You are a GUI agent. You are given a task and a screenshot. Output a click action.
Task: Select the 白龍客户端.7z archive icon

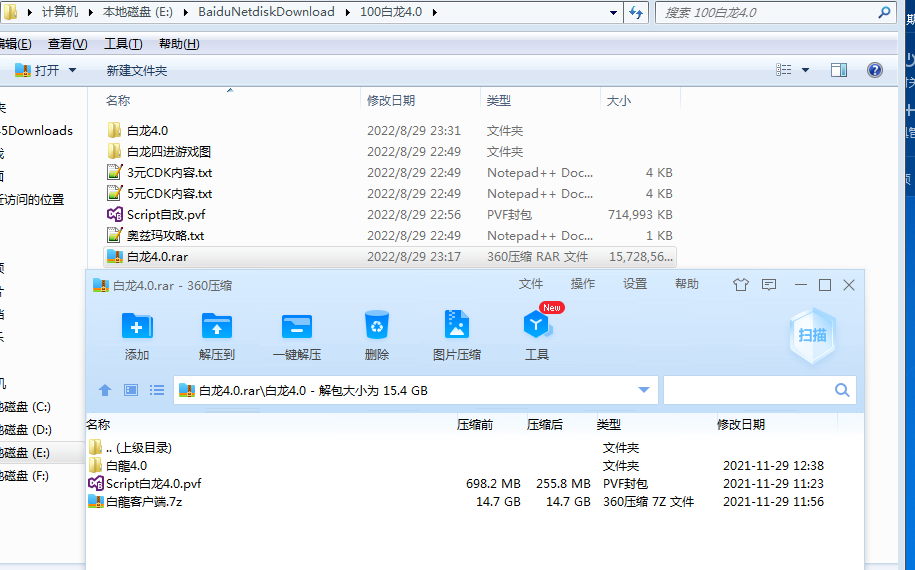click(96, 501)
